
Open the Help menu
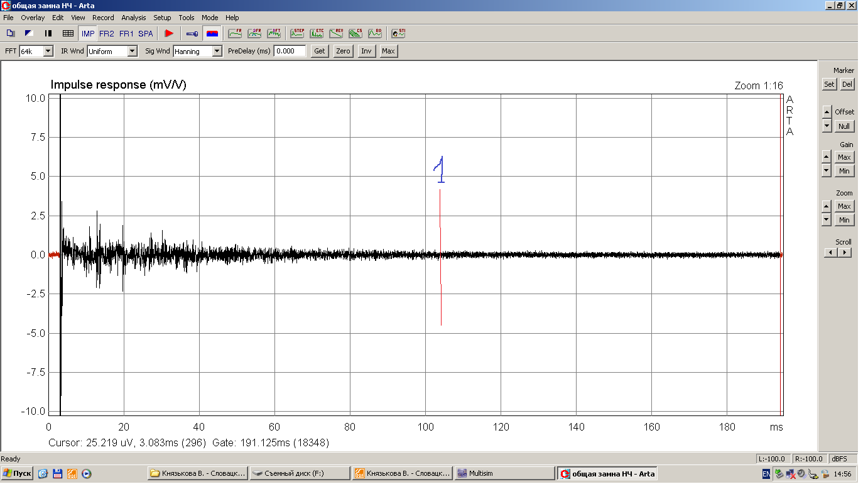pos(232,18)
